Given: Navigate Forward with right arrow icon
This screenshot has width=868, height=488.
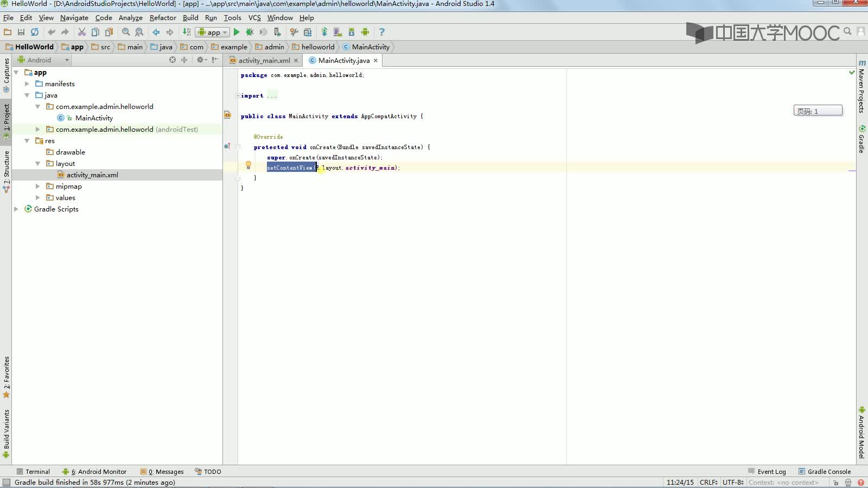Looking at the screenshot, I should coord(170,32).
